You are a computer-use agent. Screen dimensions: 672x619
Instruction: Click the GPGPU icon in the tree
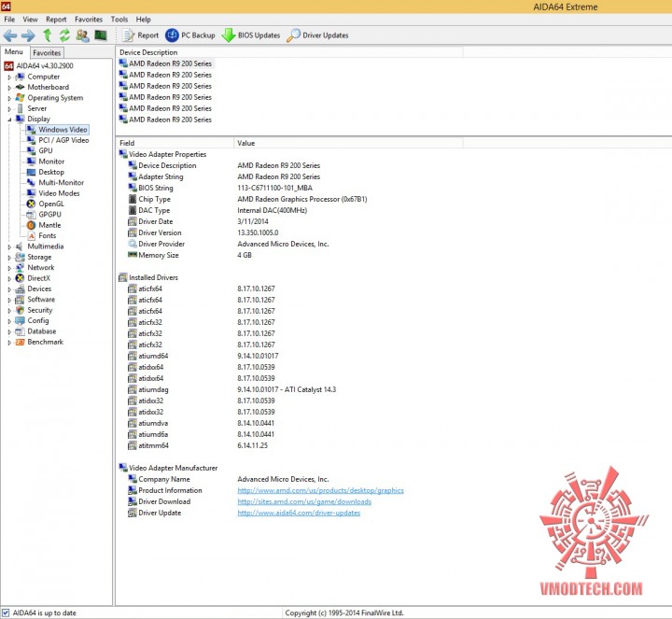[31, 215]
